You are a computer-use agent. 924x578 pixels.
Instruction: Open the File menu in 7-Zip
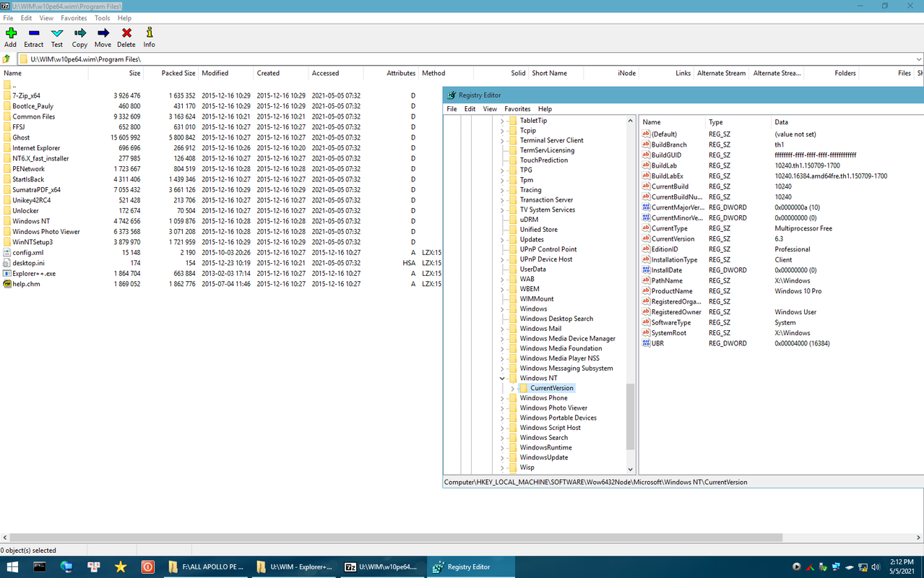[x=8, y=17]
